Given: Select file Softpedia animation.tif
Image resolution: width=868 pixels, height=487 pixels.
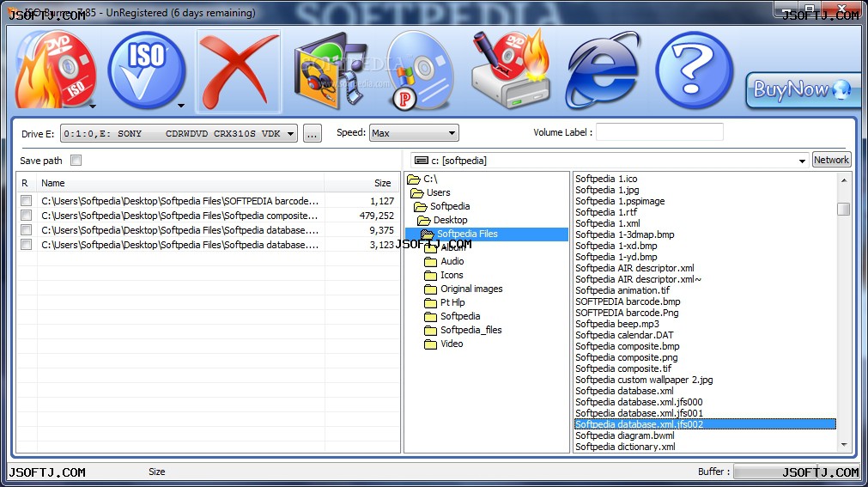Looking at the screenshot, I should coord(622,290).
